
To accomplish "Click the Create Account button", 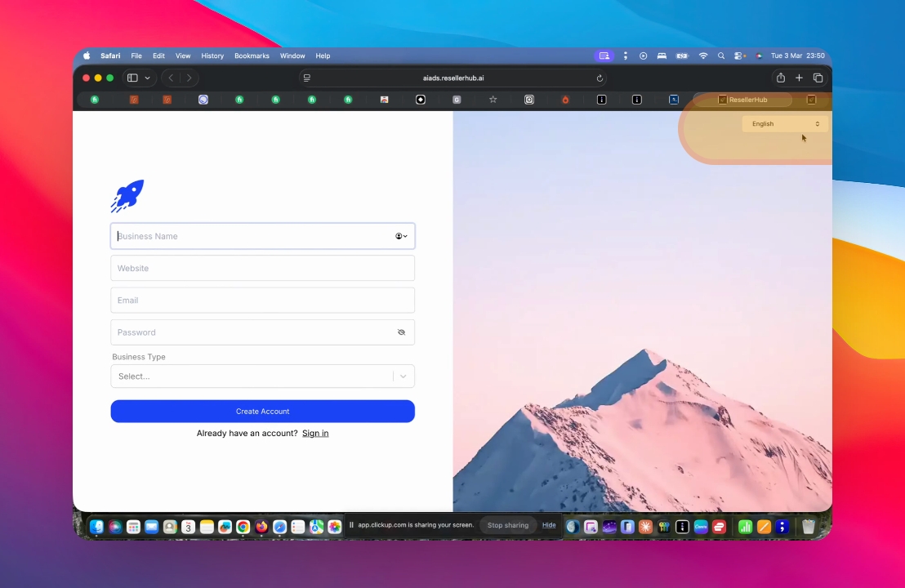I will 263,412.
